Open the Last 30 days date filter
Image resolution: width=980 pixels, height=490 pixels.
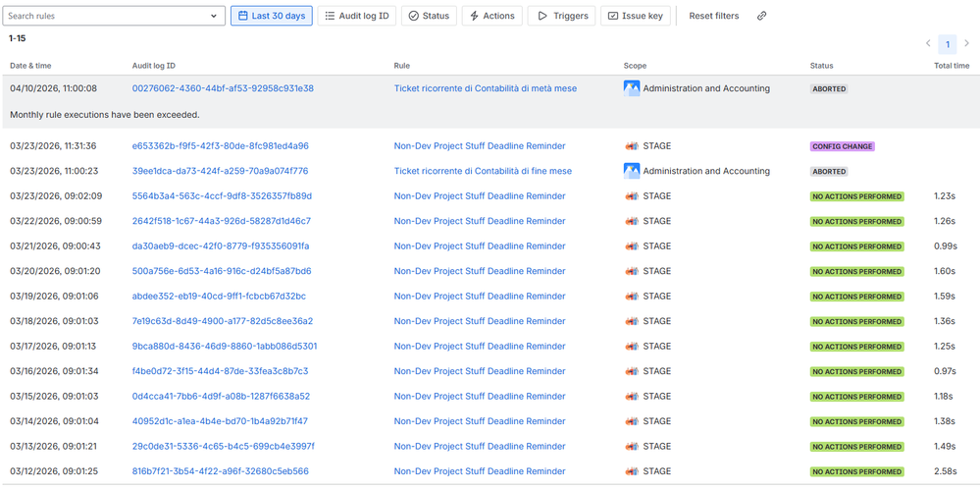pyautogui.click(x=272, y=17)
